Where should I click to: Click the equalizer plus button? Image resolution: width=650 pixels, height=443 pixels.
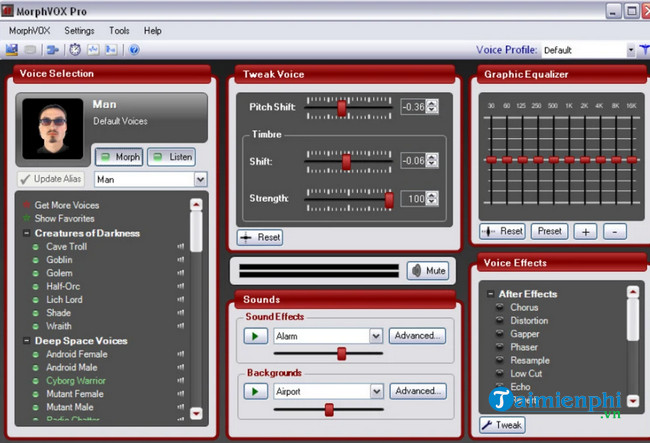(585, 232)
